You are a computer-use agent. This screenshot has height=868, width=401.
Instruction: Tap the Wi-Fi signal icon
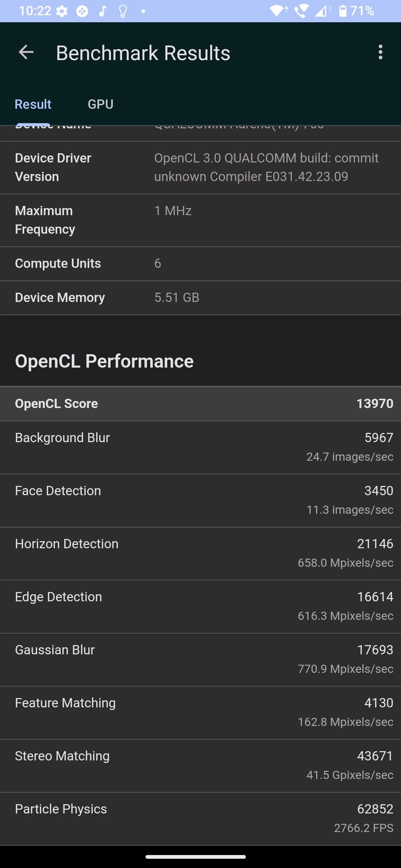click(x=279, y=11)
